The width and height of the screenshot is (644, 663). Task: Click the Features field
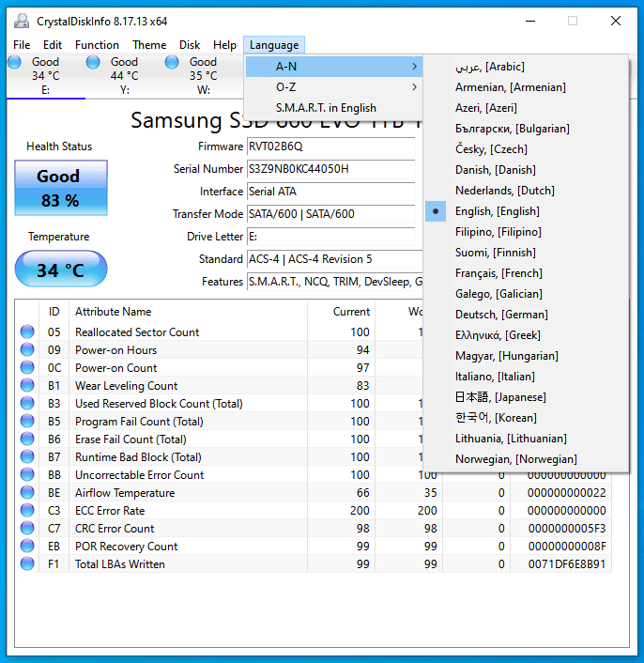tap(335, 282)
